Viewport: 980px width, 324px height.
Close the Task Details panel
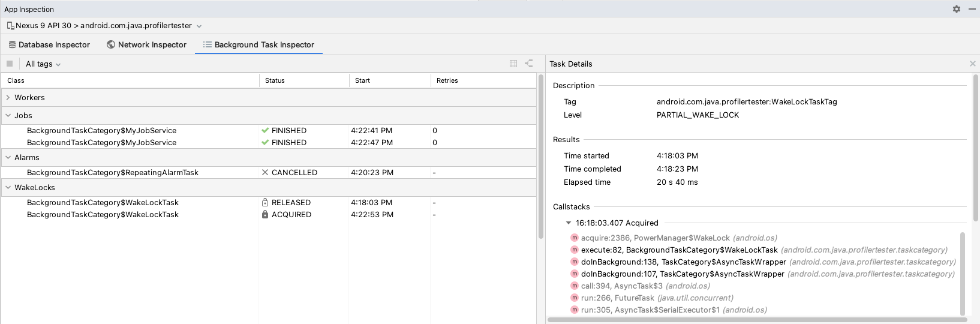(973, 64)
